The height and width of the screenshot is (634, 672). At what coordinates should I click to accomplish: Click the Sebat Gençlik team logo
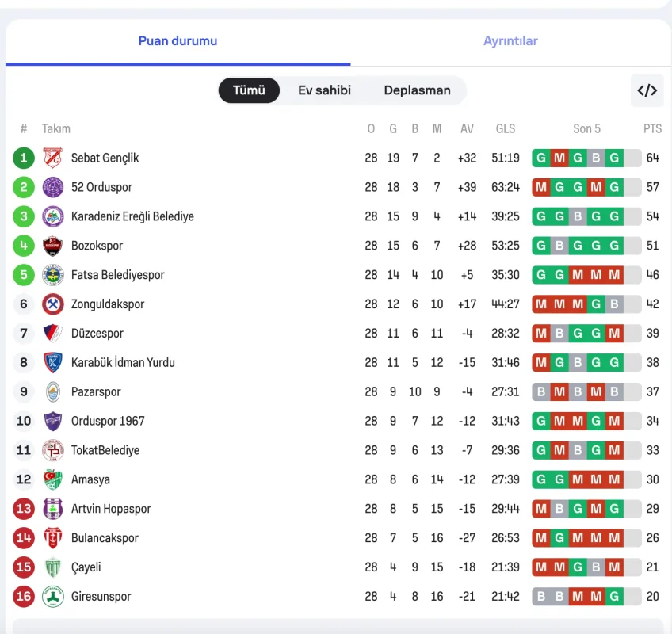[53, 158]
